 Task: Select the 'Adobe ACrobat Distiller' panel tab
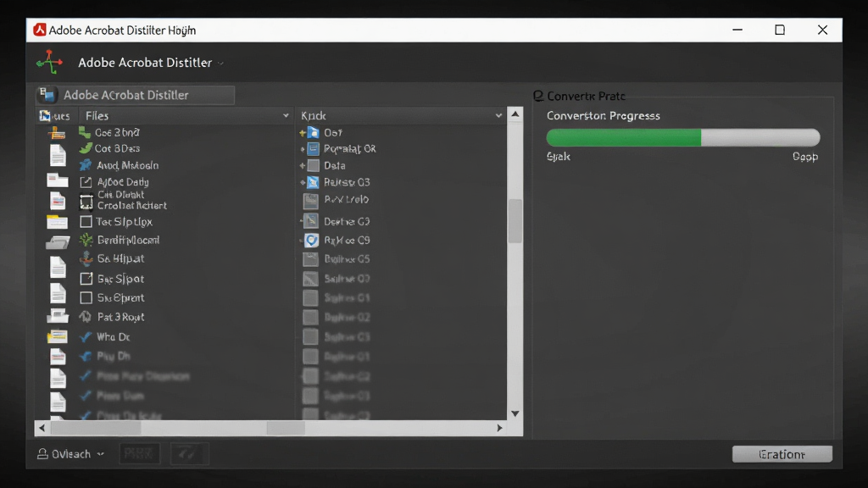pyautogui.click(x=135, y=95)
